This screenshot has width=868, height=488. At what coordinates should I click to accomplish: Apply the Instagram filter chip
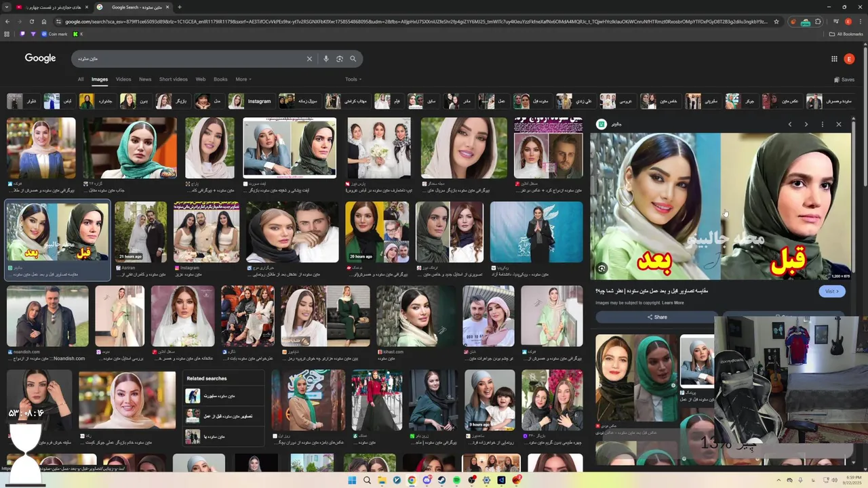click(252, 101)
